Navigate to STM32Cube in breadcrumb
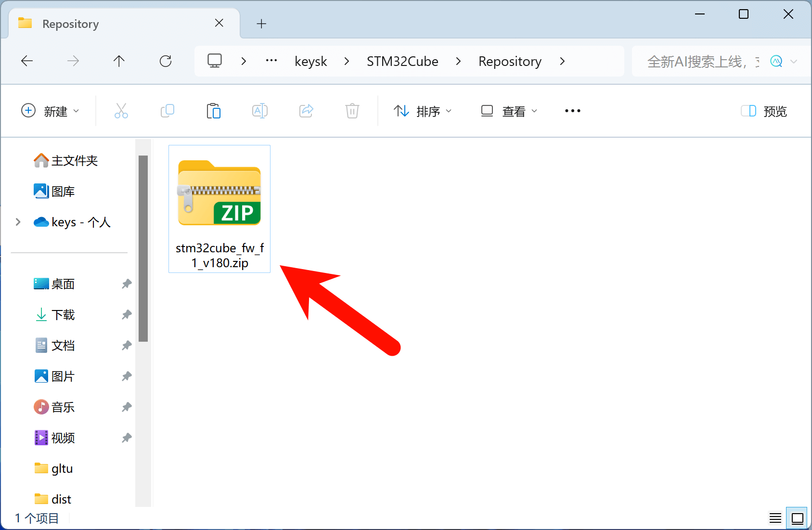The height and width of the screenshot is (530, 812). point(402,61)
